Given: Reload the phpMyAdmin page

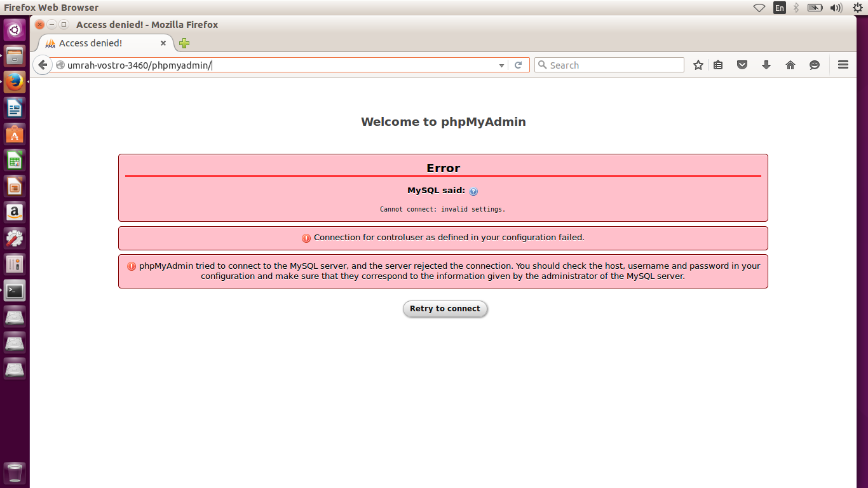Looking at the screenshot, I should click(519, 65).
